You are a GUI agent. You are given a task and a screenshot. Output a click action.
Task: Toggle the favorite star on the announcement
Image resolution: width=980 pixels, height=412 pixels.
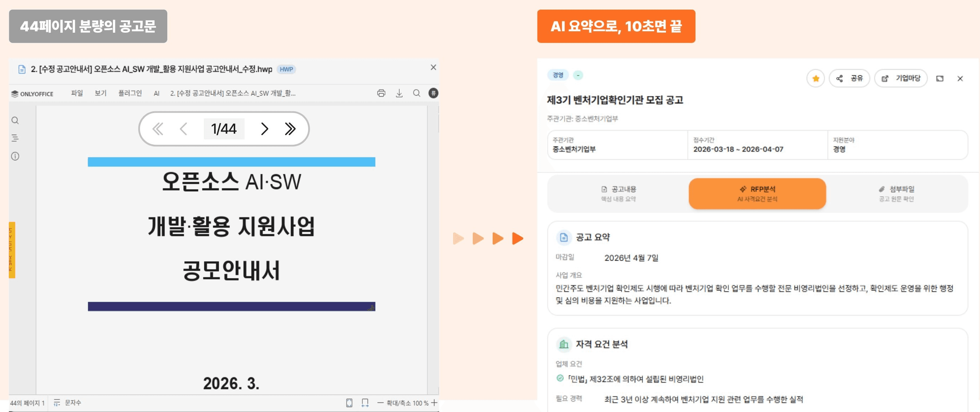tap(815, 78)
